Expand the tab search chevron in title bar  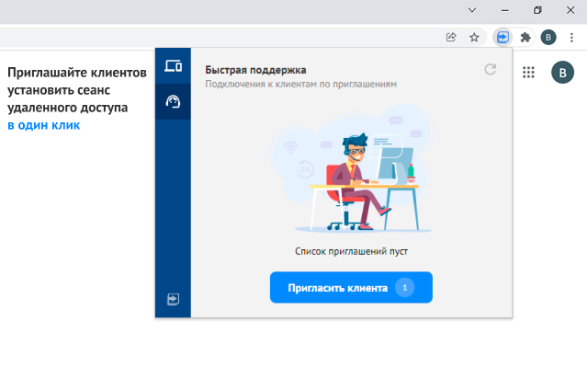(x=472, y=10)
